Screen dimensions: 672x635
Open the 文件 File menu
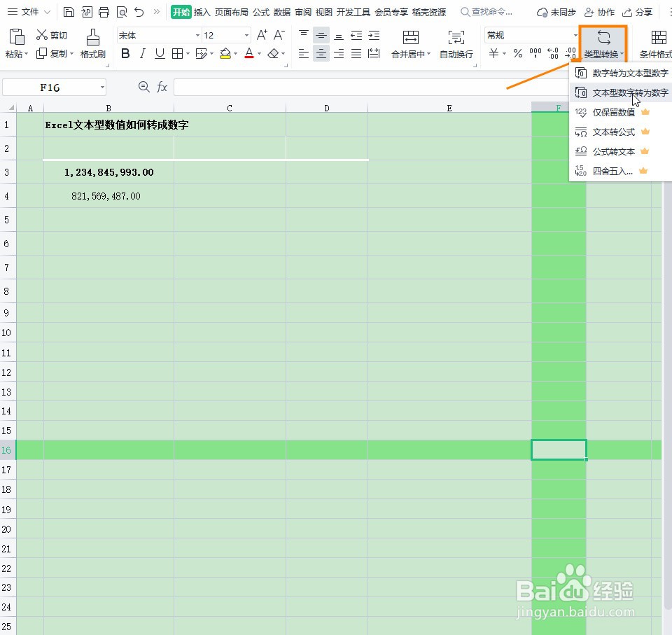(x=29, y=12)
